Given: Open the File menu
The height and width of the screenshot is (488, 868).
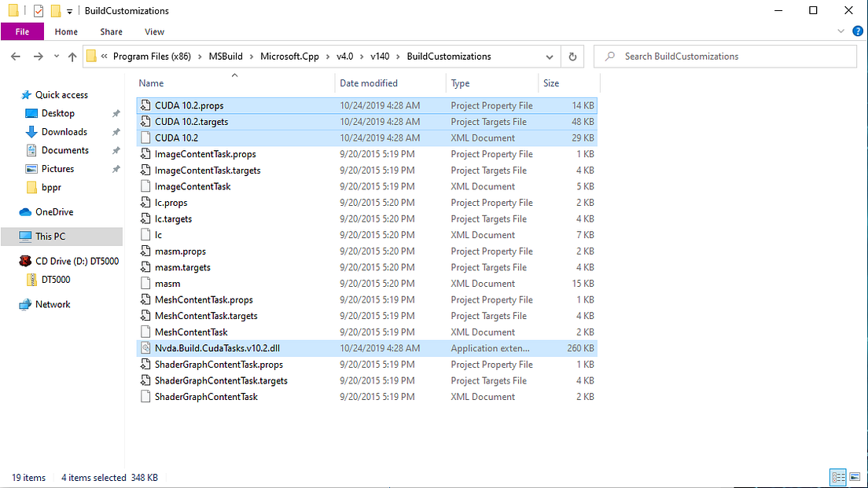Looking at the screenshot, I should (x=22, y=31).
